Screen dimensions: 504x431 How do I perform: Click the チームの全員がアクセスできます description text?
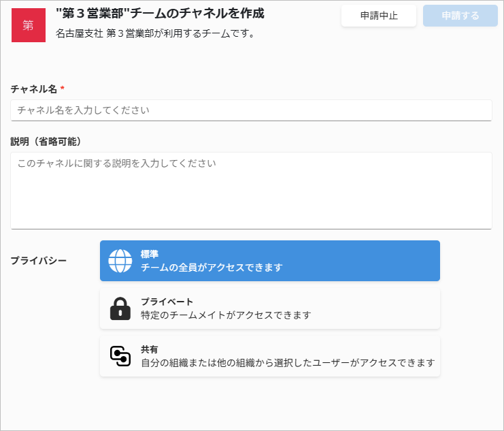tap(212, 267)
